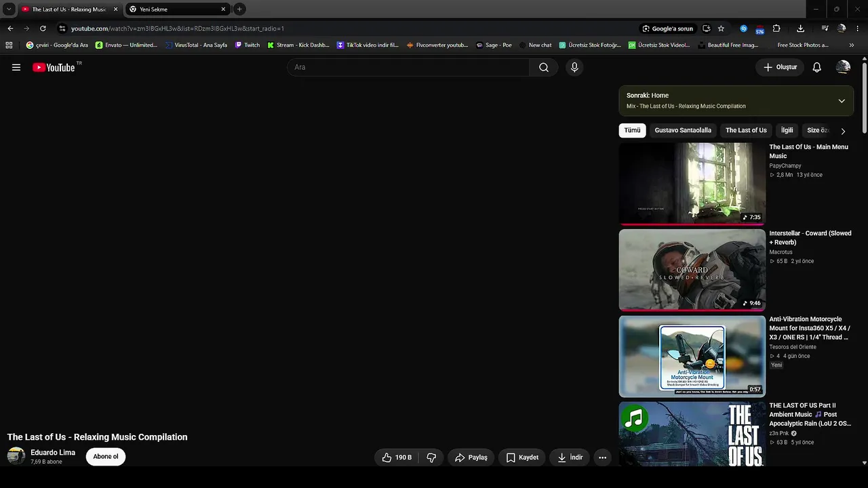This screenshot has width=868, height=488.
Task: Open Interstellar - Coward (Slowed + Reverb) title
Action: (x=810, y=238)
